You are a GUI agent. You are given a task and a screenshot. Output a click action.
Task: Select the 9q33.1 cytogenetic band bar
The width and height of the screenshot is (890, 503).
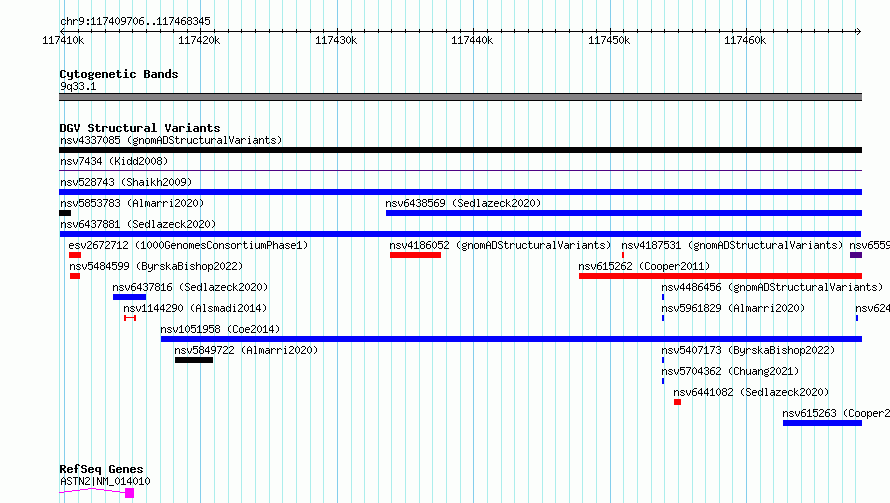(460, 97)
